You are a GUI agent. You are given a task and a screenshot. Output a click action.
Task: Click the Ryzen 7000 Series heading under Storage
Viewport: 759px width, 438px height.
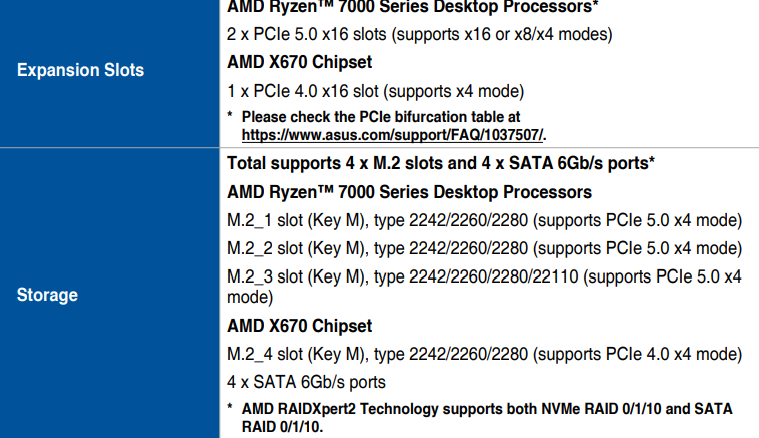[410, 192]
